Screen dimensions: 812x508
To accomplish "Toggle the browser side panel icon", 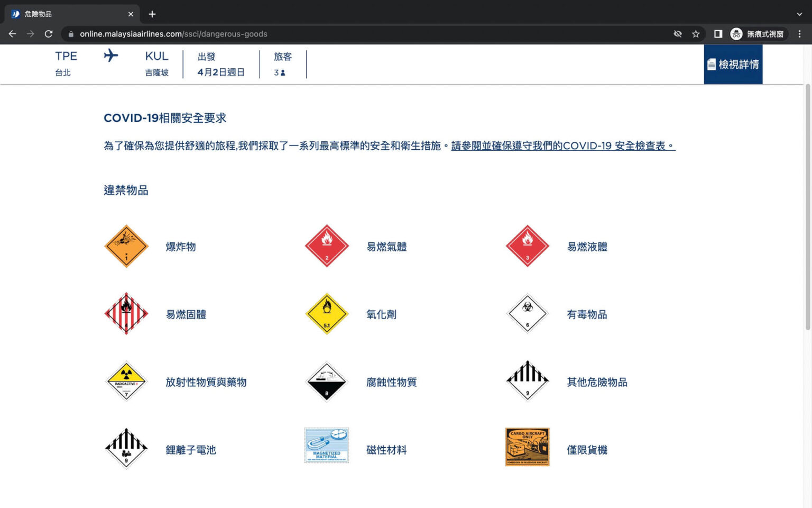I will pyautogui.click(x=718, y=34).
